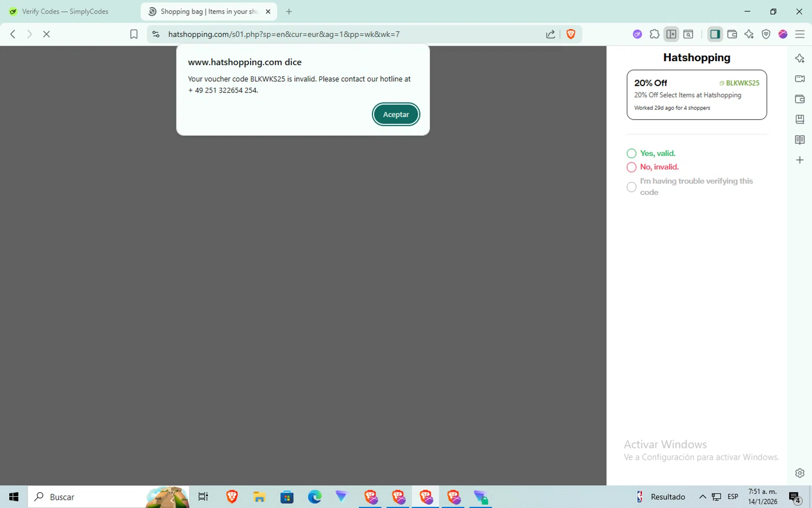Click the Buscar taskbar search box
The width and height of the screenshot is (812, 508).
[x=108, y=497]
